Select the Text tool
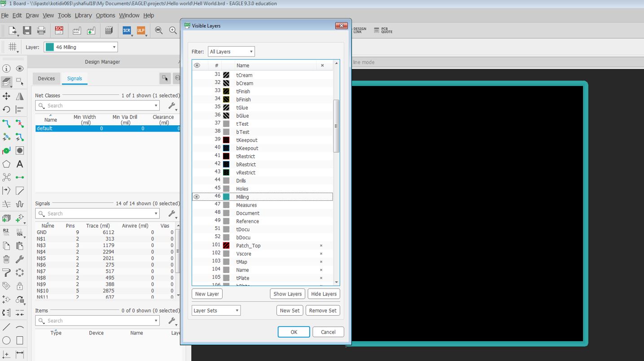Viewport: 644px width, 361px height. pos(20,164)
